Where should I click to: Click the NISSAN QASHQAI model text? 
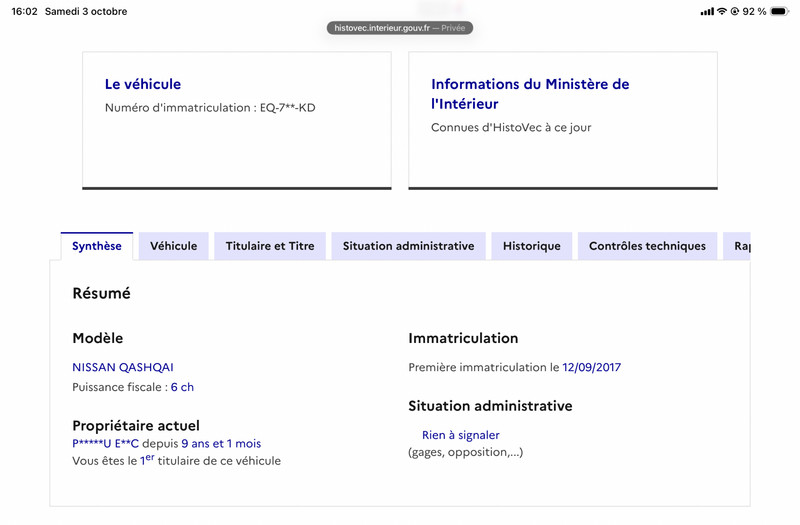123,367
